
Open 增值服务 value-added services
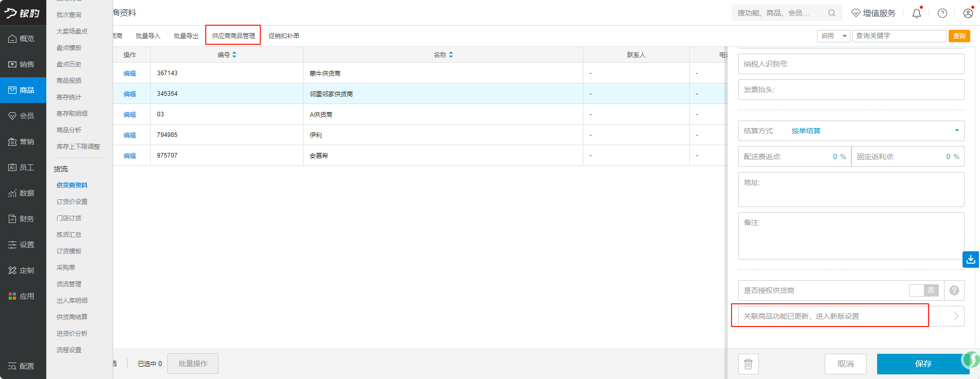click(x=874, y=13)
